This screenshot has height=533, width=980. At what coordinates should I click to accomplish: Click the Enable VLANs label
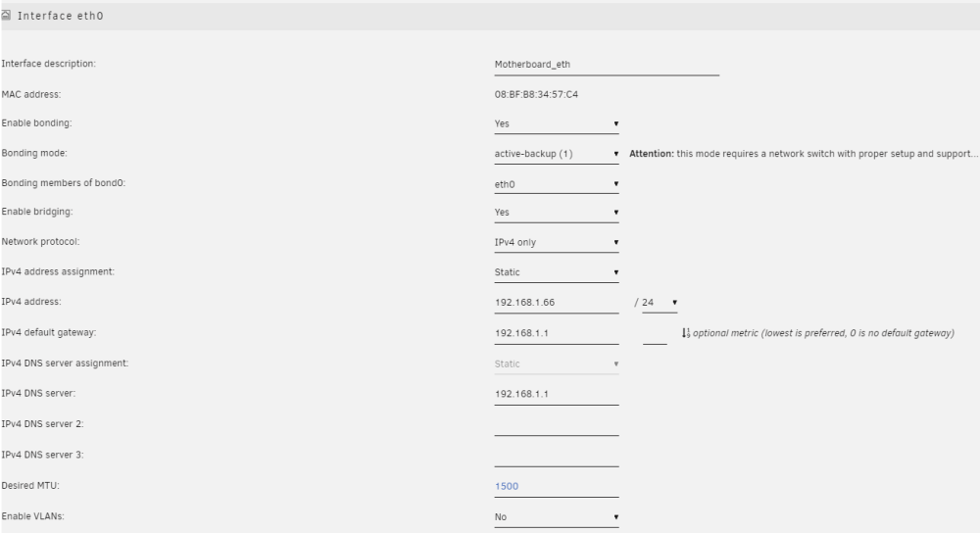coord(33,516)
